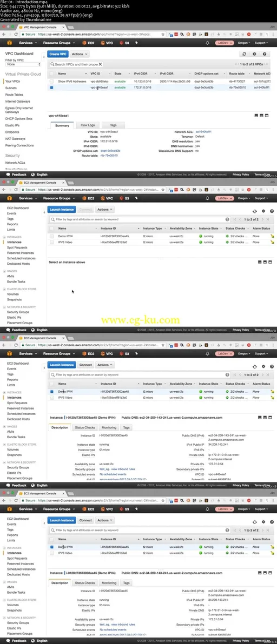The height and width of the screenshot is (644, 277).
Task: Untick checkbox for vpc-c445eaa1 row
Action: point(51,88)
